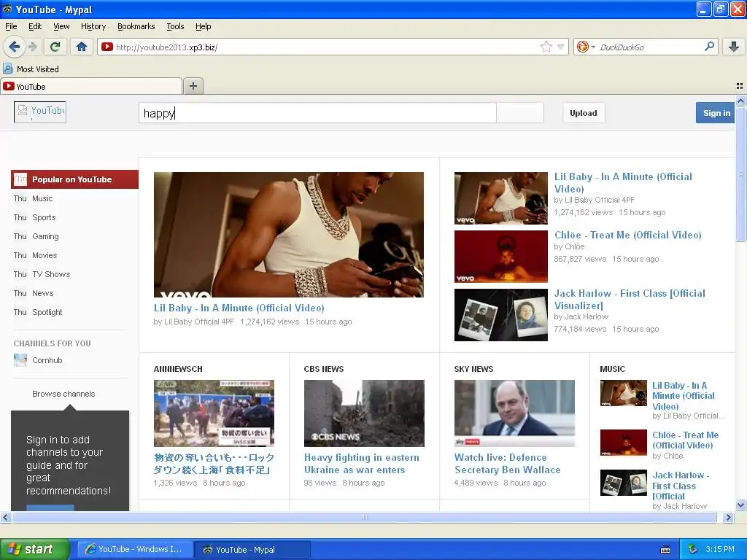Click the Mypal raccoon title bar icon

[x=7, y=9]
